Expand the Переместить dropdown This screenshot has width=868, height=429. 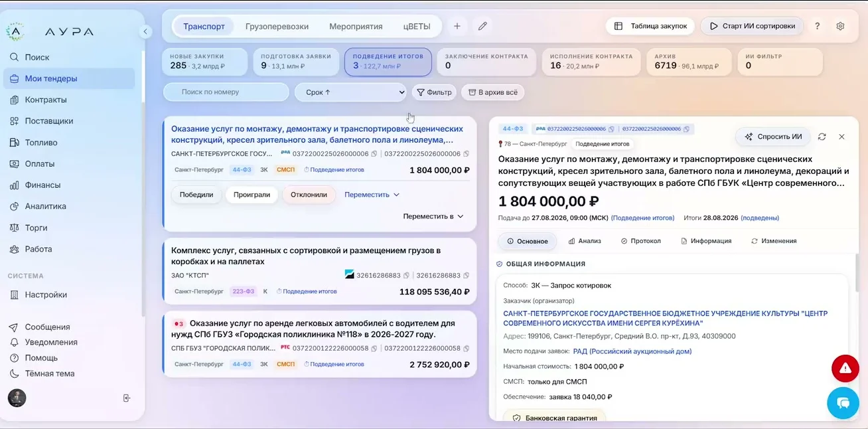click(x=372, y=195)
